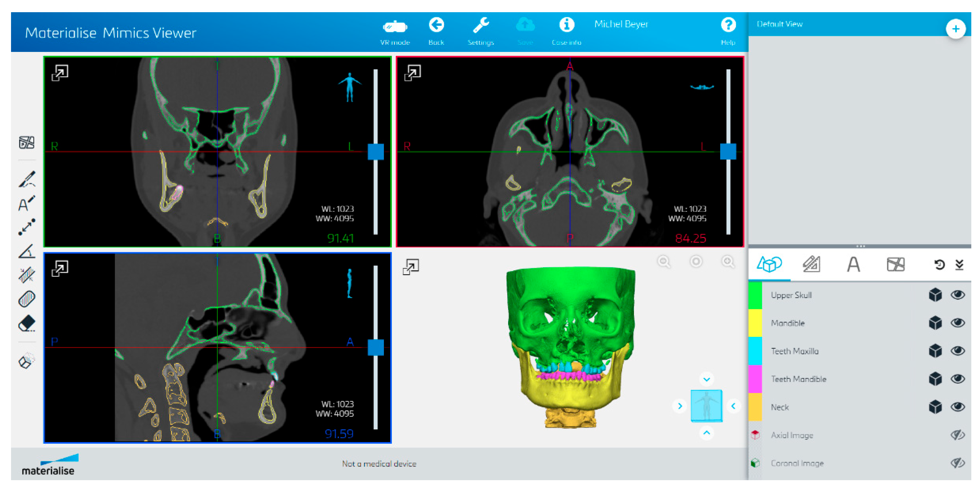Switch to the annotations tab
Viewport: 980px width, 488px height.
point(853,264)
